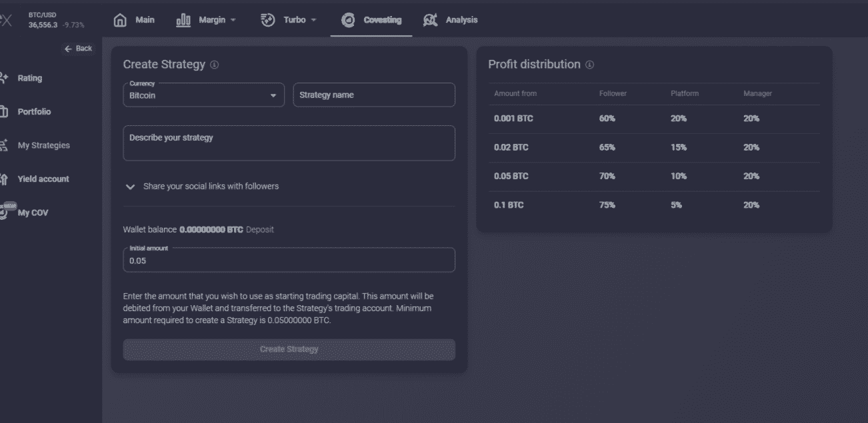The height and width of the screenshot is (423, 868).
Task: Click the Deposit link
Action: 259,230
